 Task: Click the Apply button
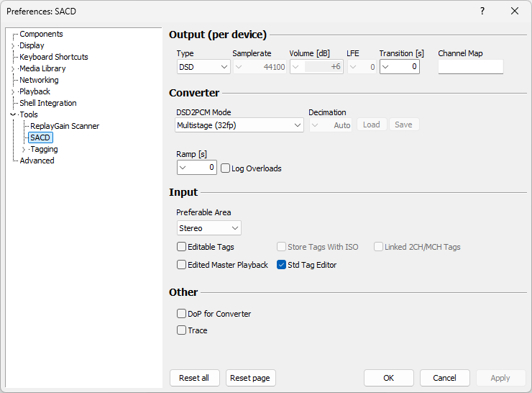pyautogui.click(x=500, y=378)
